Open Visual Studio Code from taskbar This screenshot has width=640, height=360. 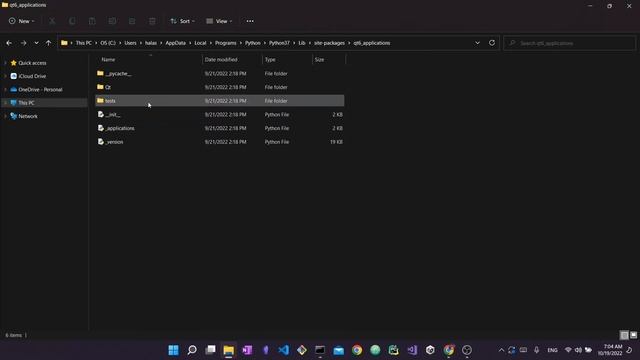click(284, 350)
